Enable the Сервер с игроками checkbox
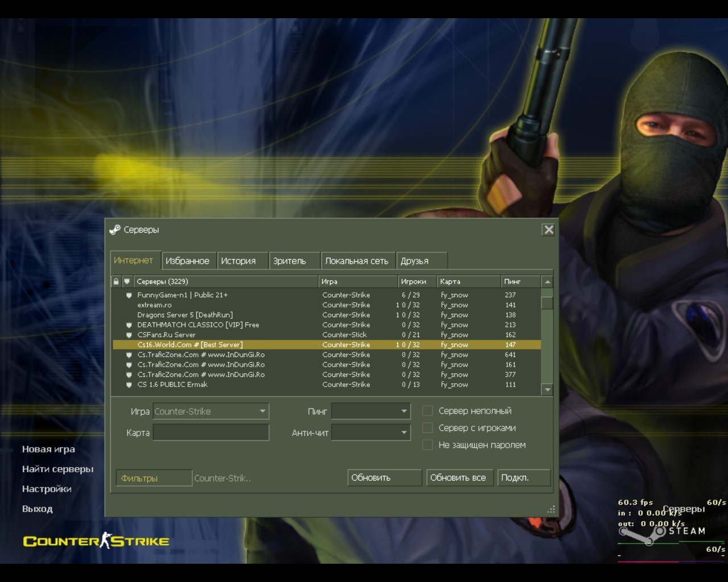The height and width of the screenshot is (582, 728). 428,428
